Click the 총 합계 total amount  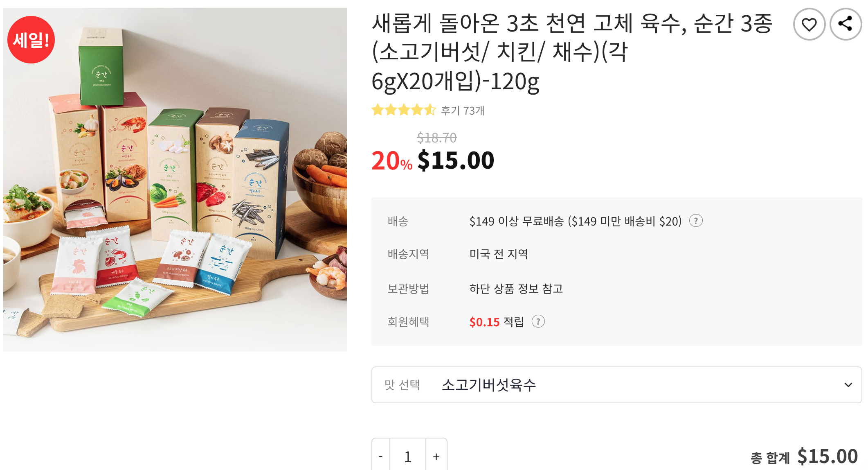(x=804, y=456)
